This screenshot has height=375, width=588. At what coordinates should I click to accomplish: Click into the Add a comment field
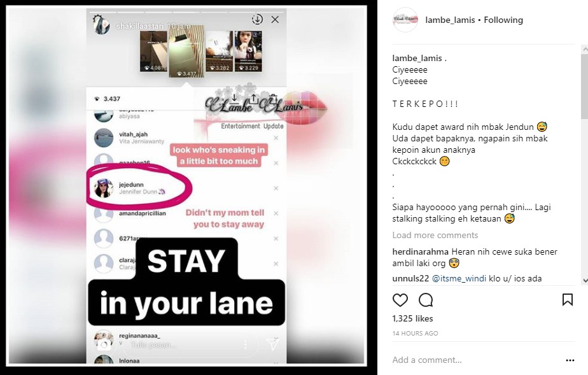point(476,360)
